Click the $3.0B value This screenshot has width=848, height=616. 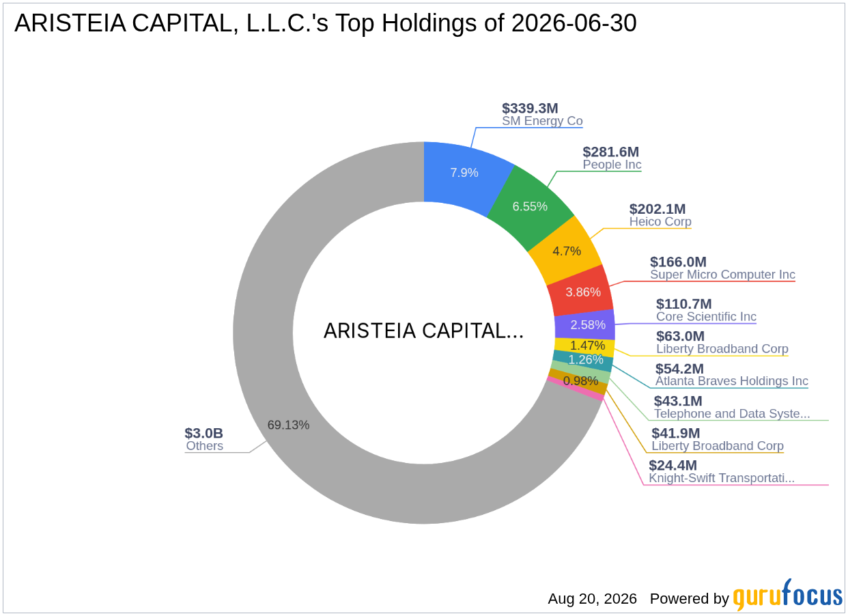(203, 433)
